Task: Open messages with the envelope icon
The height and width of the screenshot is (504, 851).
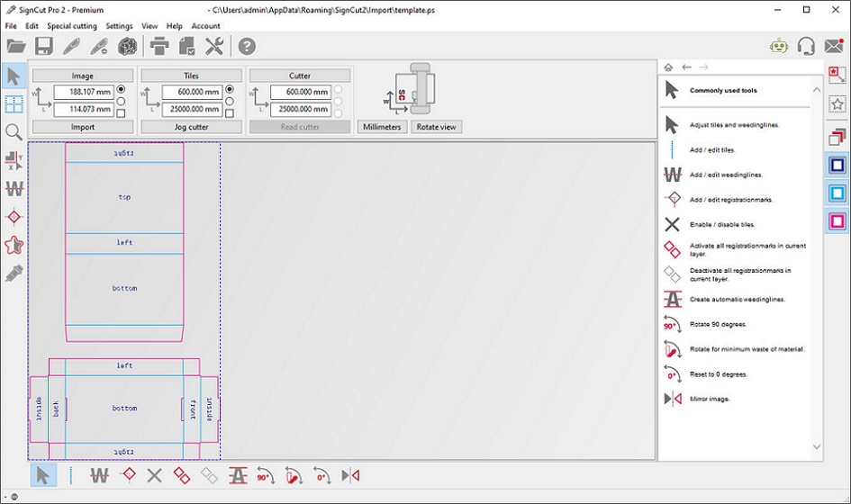Action: (x=834, y=46)
